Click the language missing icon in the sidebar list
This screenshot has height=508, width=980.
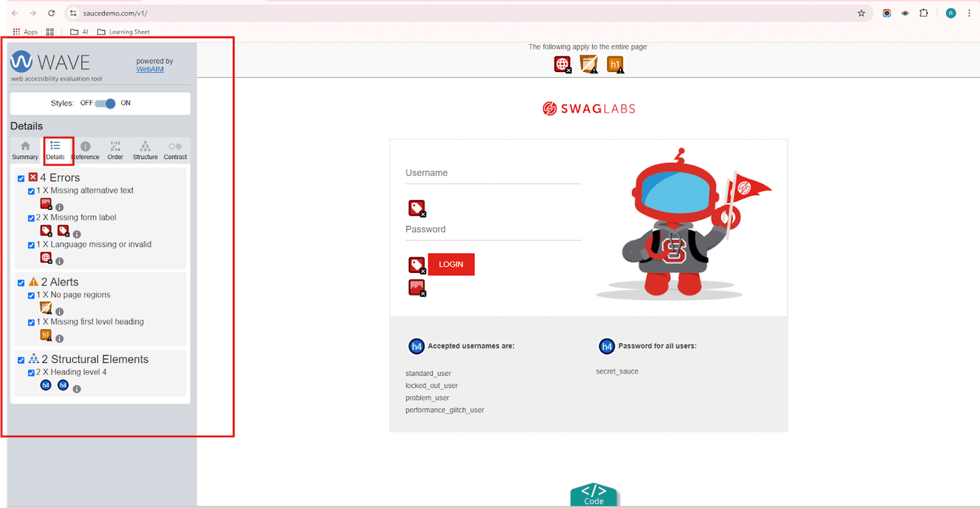coord(46,257)
